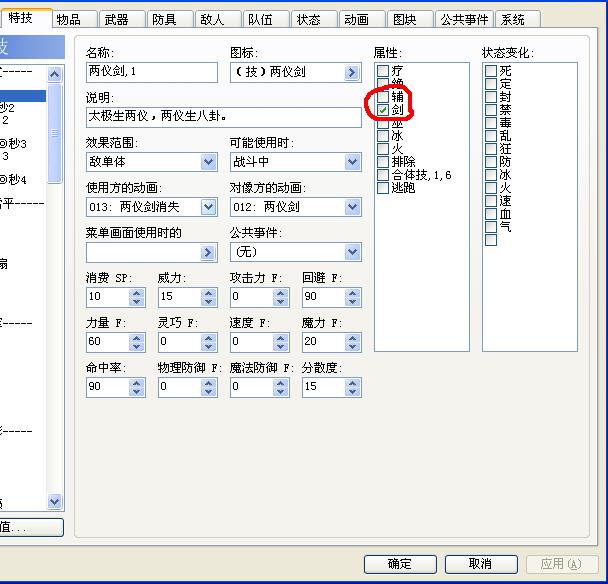608x584 pixels.
Task: Decrease the 回避 F value
Action: pos(352,302)
